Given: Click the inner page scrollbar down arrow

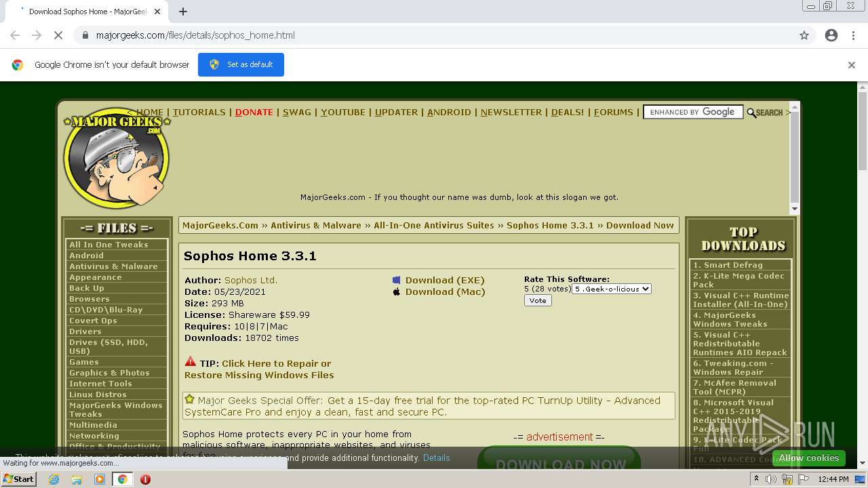Looking at the screenshot, I should pos(795,209).
